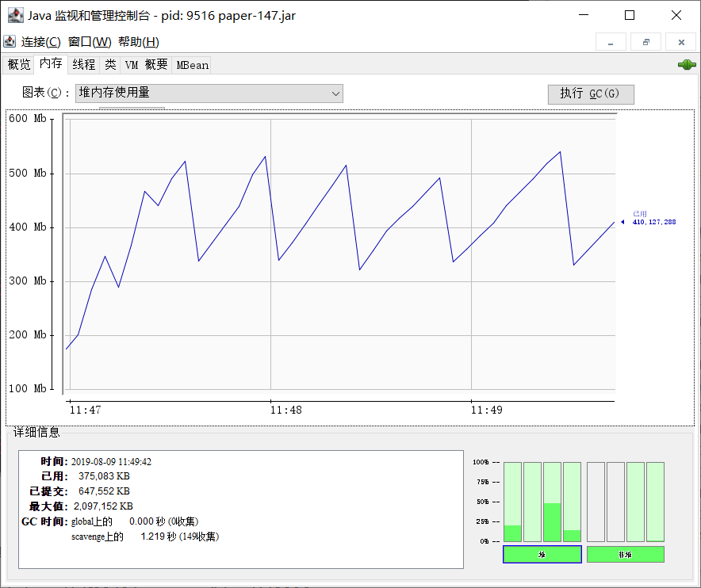Click the last non-heap memory pool bar
701x588 pixels.
click(x=655, y=502)
